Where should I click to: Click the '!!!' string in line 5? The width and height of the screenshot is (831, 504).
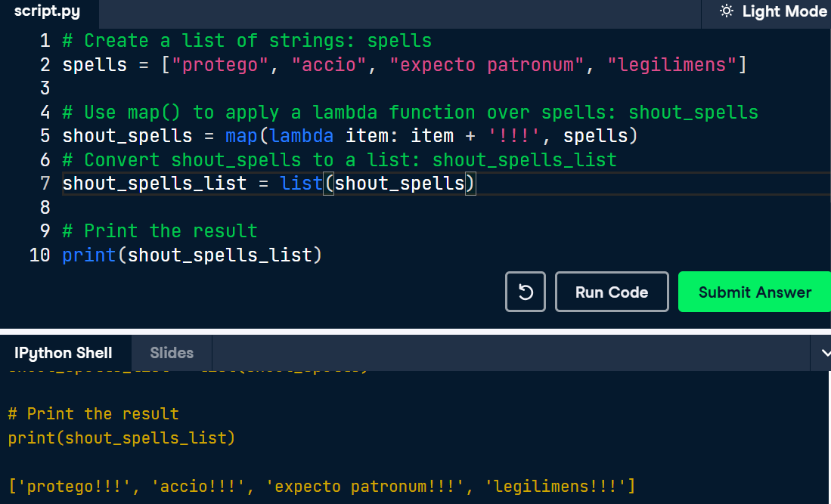click(513, 136)
